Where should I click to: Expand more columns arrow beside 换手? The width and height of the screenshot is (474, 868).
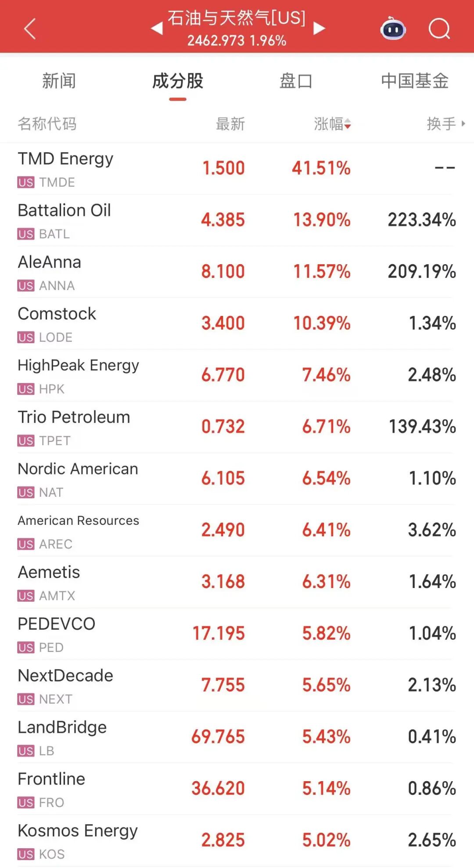[463, 124]
